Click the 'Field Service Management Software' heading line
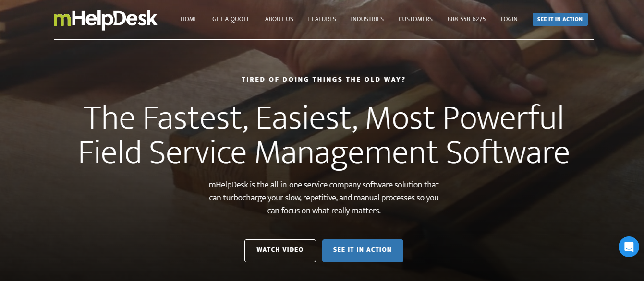 click(324, 152)
